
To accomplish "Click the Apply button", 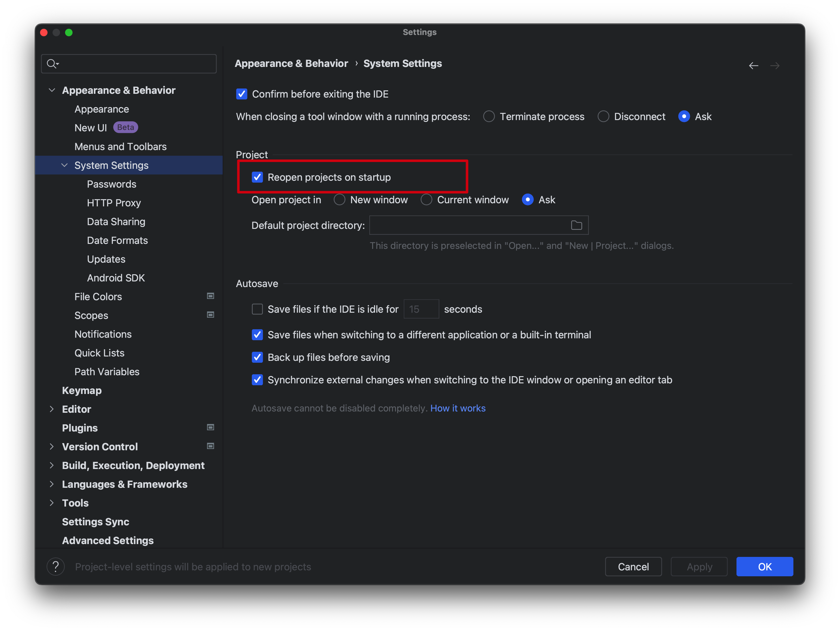I will [x=699, y=567].
